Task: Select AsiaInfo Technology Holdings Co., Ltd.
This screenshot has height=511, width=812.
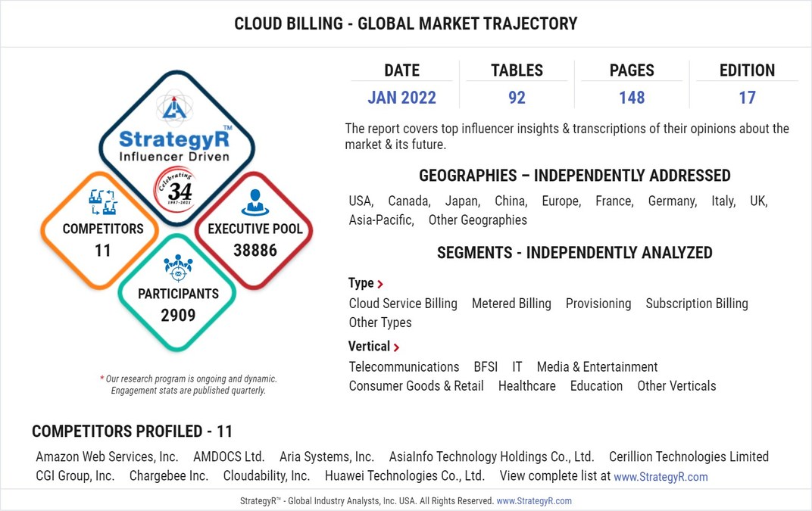Action: point(492,456)
